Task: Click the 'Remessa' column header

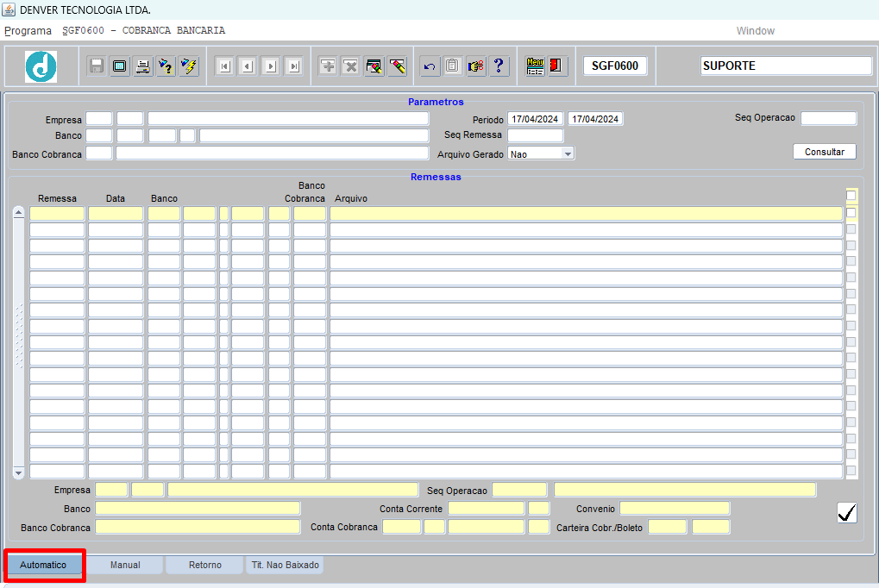Action: pos(57,198)
